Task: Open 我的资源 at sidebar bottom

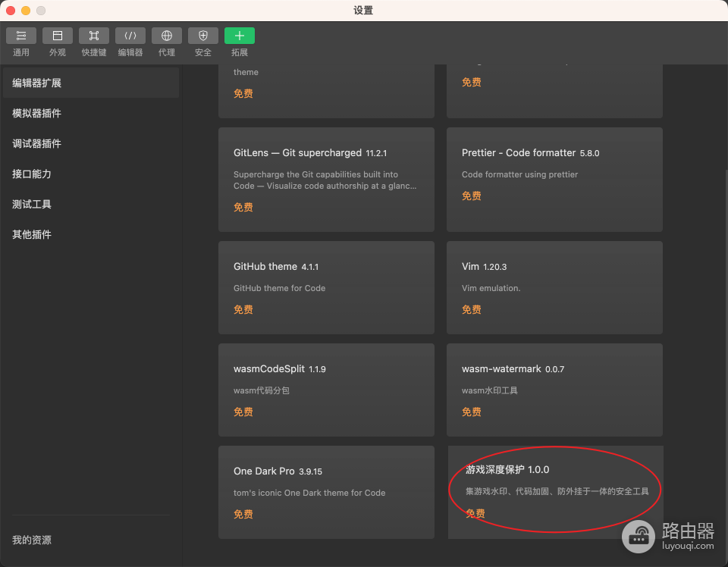Action: (x=32, y=540)
